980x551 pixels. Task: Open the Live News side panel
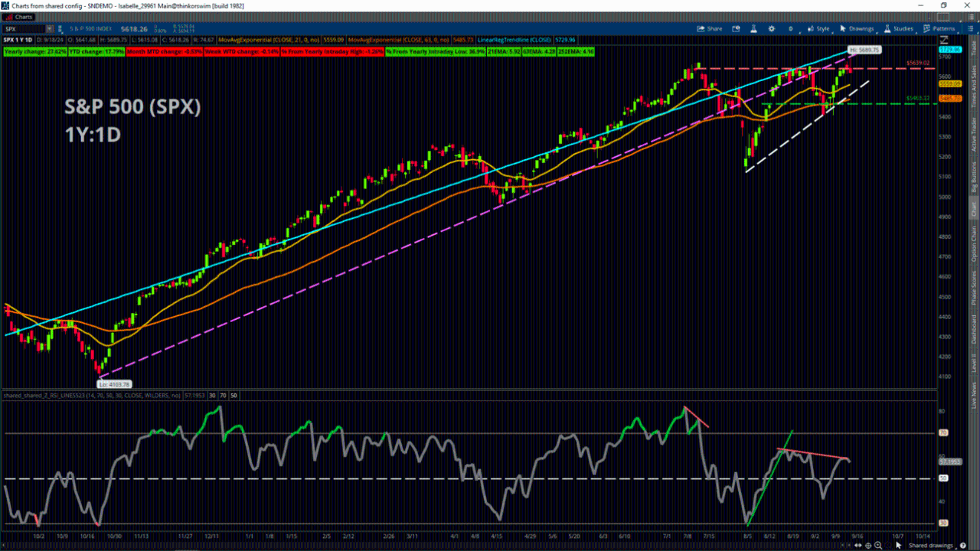(x=974, y=393)
